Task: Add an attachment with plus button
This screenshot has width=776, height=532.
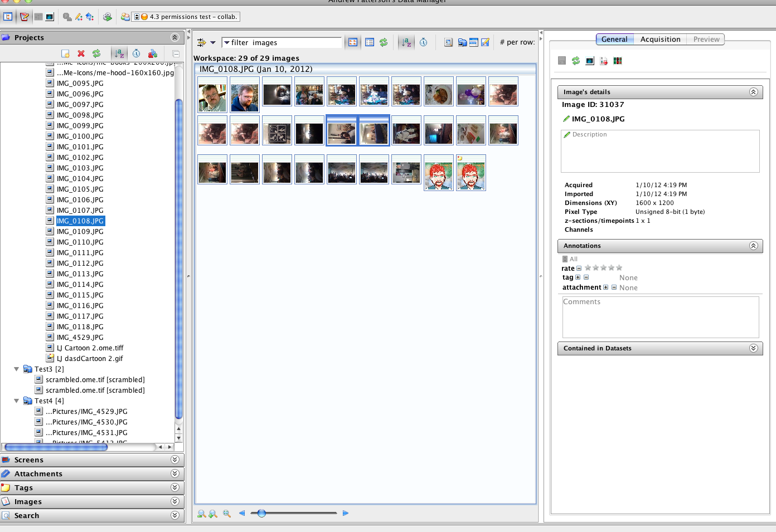Action: click(605, 287)
